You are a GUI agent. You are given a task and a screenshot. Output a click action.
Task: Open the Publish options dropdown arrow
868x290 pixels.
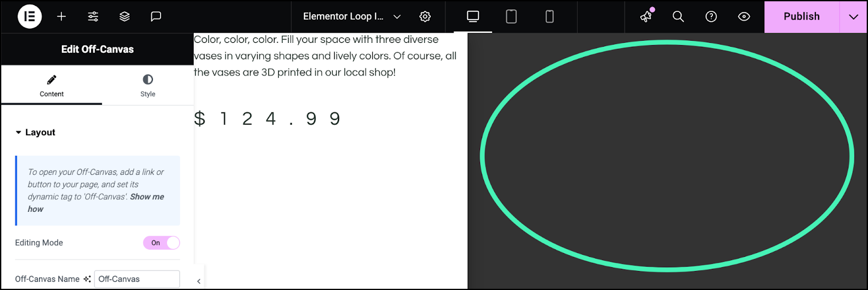853,16
